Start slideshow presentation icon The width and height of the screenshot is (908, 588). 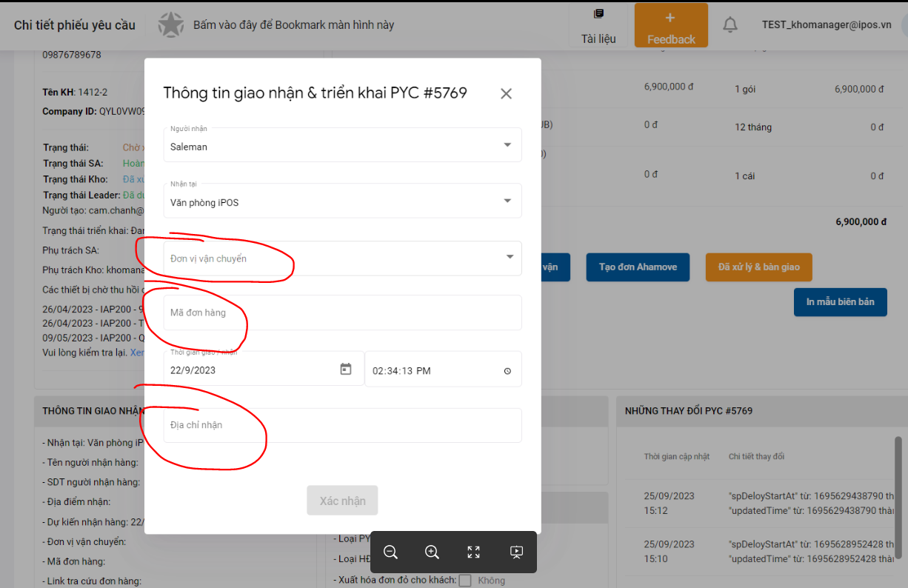point(516,552)
